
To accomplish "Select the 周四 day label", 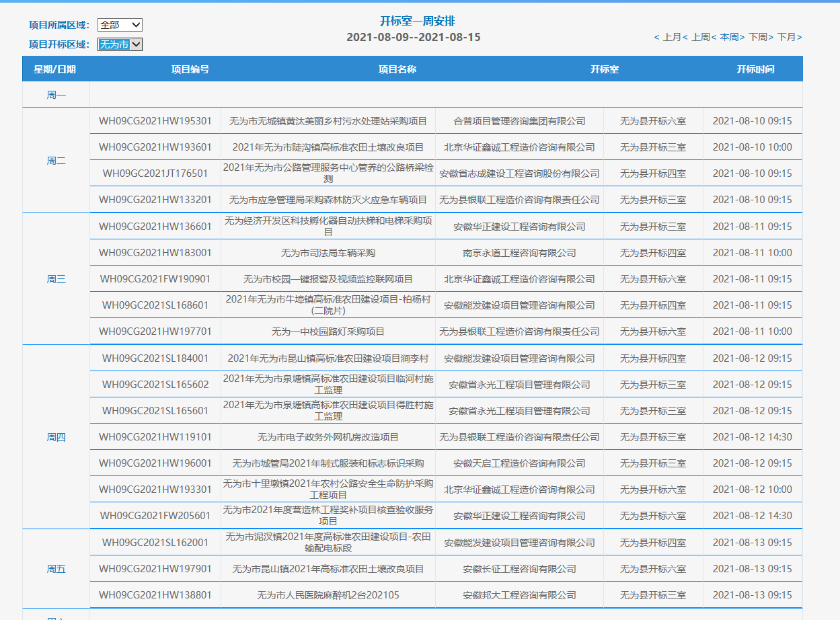I will [56, 437].
